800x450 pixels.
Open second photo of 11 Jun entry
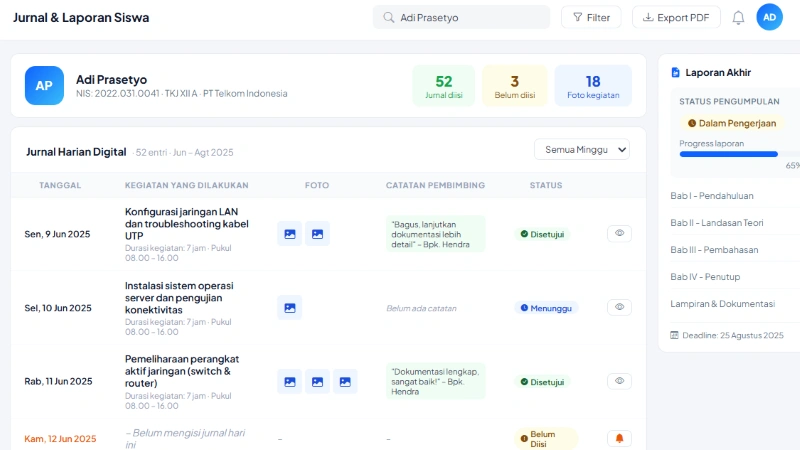(317, 382)
